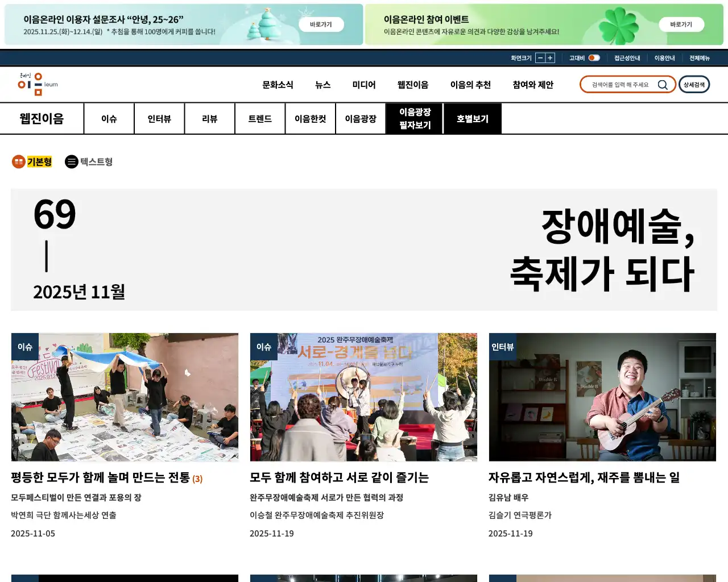Click 바로가기 on the survey banner
Image resolution: width=728 pixels, height=582 pixels.
[x=321, y=24]
